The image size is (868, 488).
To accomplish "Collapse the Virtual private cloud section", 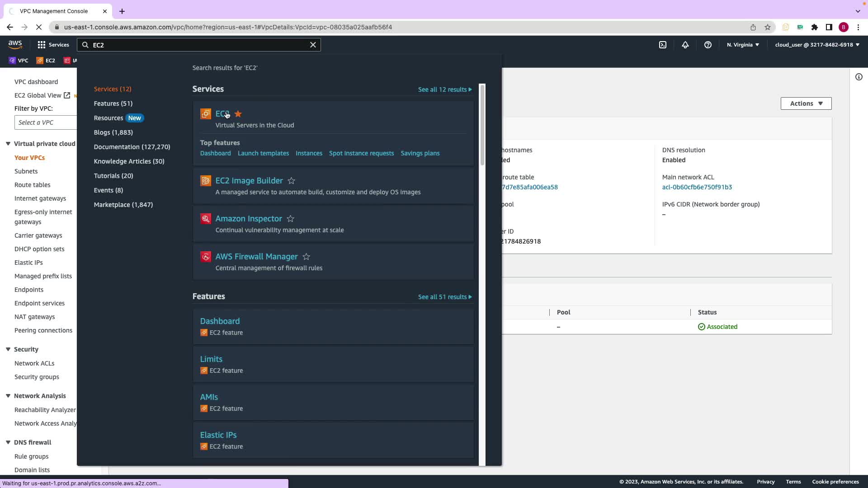I will pos(8,144).
